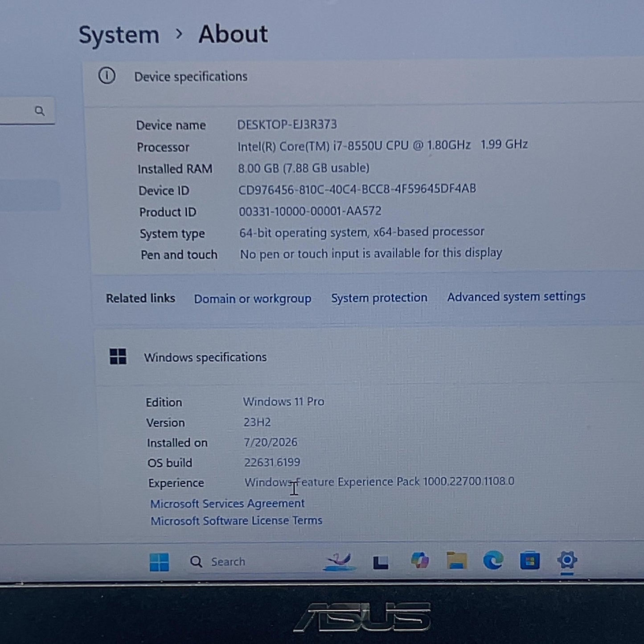Select the 64-bit operating system text

coord(361,232)
